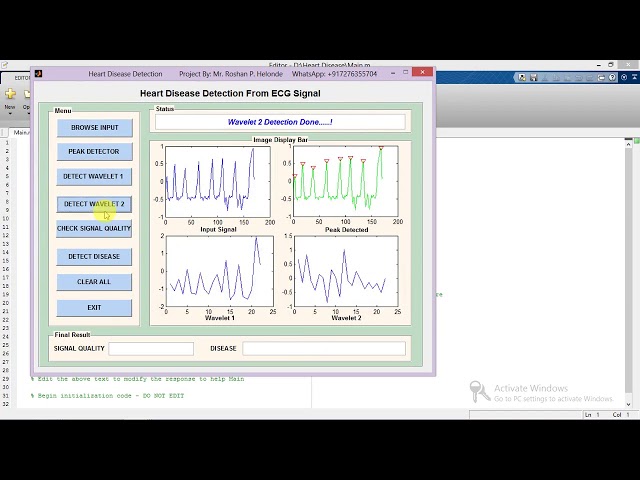Click the green code analyzer indicator in Editor
The image size is (640, 480).
637,141
